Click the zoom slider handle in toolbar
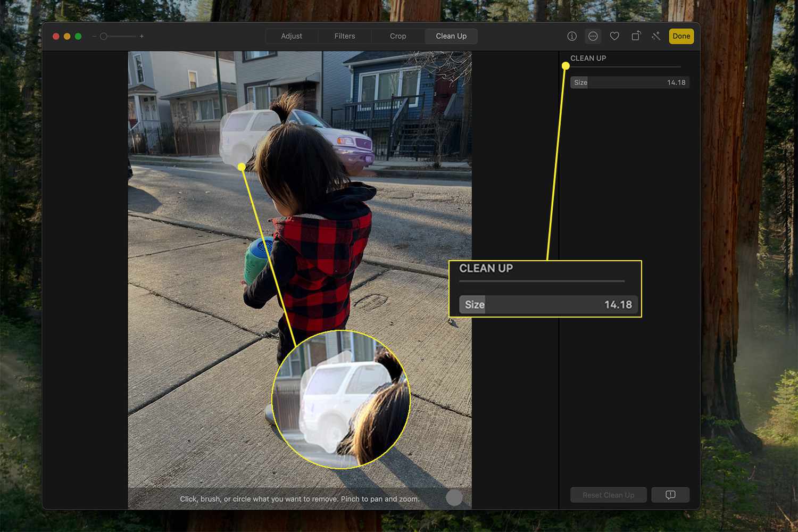Viewport: 798px width, 532px height. (x=104, y=36)
